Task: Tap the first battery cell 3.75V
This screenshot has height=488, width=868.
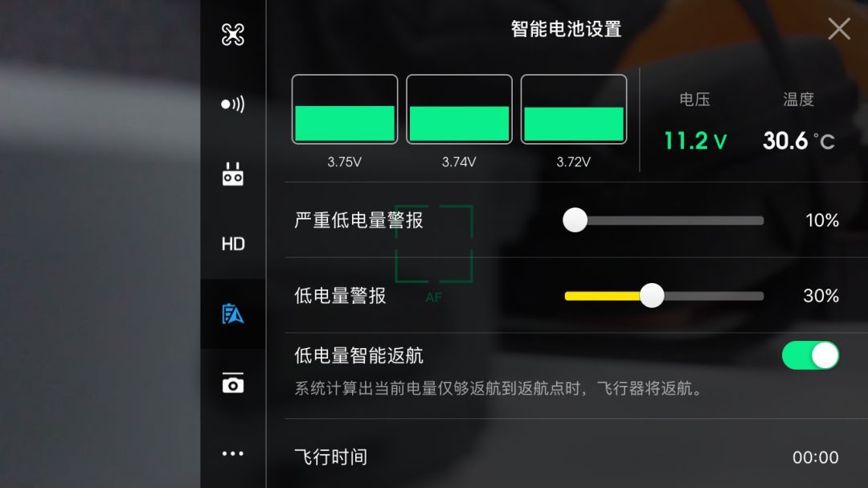Action: click(x=344, y=109)
